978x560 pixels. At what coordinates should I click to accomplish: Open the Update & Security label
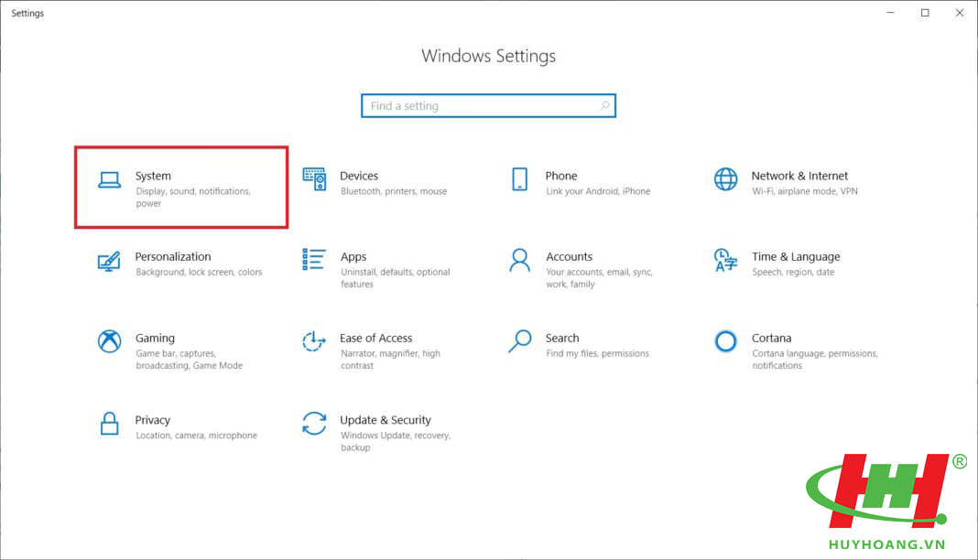click(x=386, y=421)
